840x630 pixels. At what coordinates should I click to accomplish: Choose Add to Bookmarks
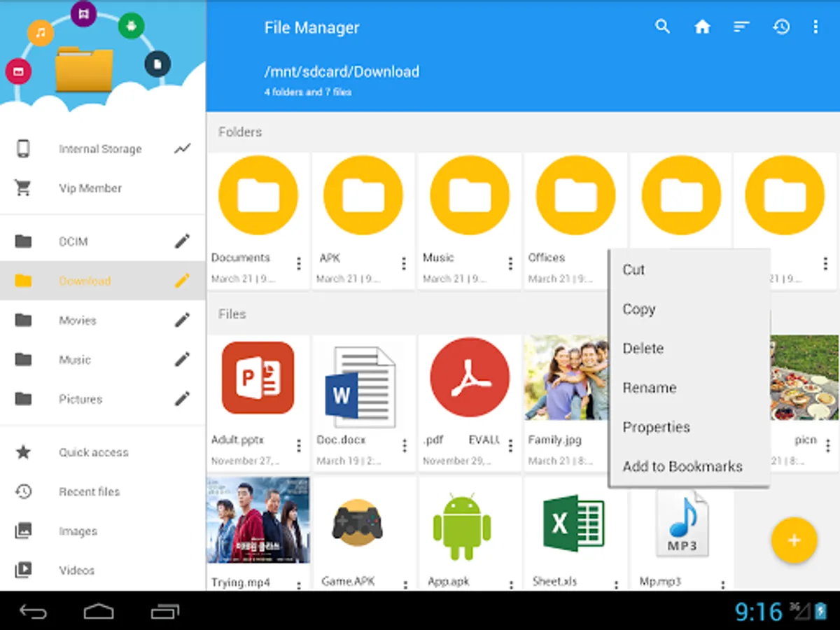689,466
